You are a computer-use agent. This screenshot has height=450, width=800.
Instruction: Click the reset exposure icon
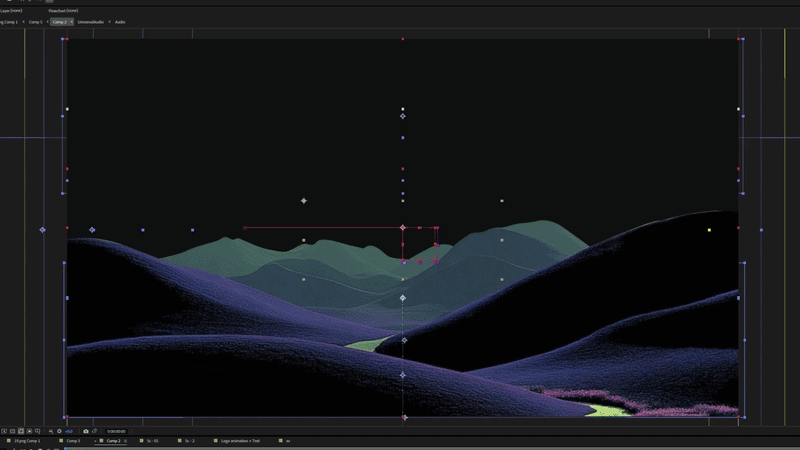[x=59, y=431]
